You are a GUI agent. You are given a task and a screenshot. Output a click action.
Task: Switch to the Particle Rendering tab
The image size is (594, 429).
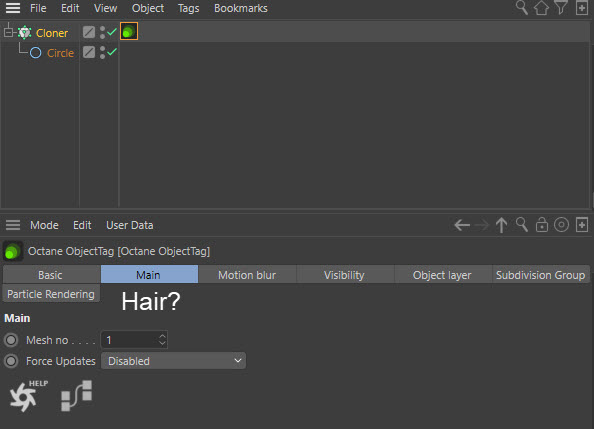[51, 294]
